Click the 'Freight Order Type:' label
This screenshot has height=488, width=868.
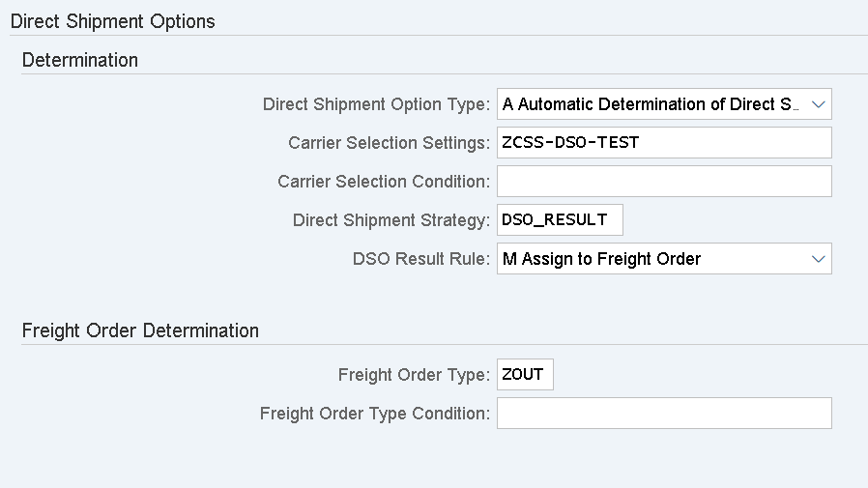(414, 375)
